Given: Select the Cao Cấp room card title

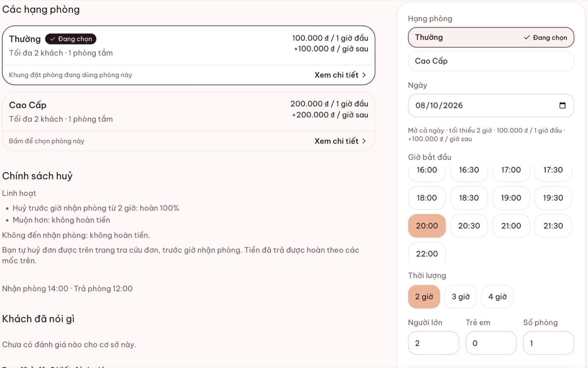Looking at the screenshot, I should [28, 105].
